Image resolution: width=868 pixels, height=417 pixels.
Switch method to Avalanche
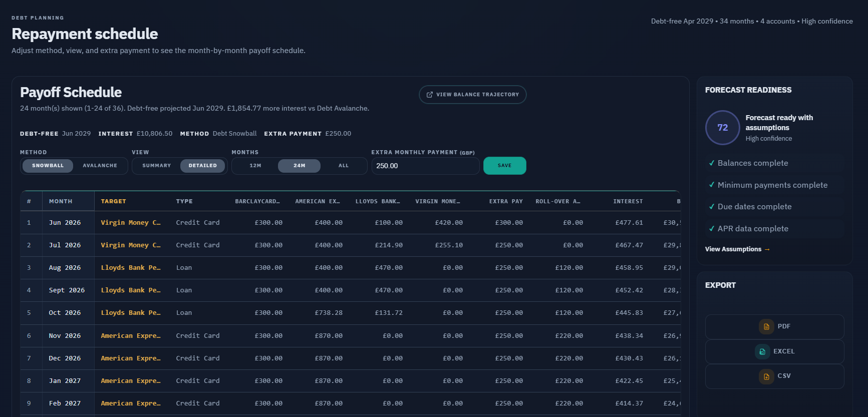point(100,166)
